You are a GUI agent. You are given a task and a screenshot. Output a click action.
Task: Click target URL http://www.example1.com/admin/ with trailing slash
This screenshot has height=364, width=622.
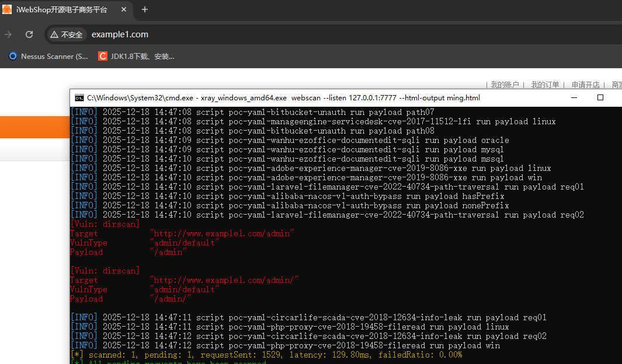(224, 280)
